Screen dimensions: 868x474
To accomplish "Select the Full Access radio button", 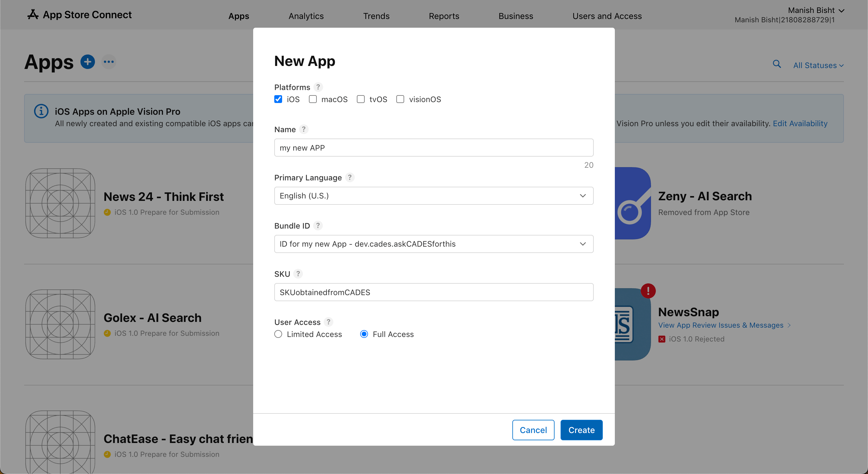I will coord(364,334).
